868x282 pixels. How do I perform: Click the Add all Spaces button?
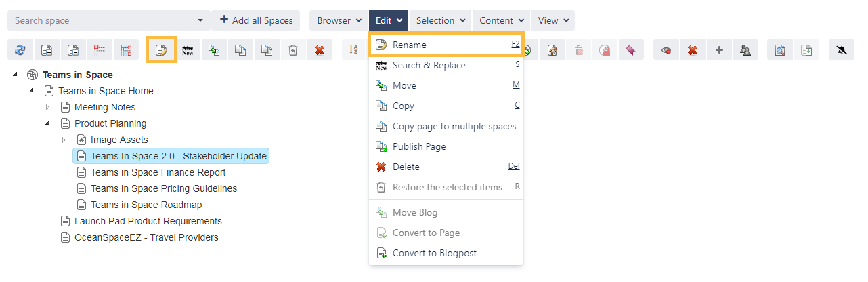[x=256, y=20]
